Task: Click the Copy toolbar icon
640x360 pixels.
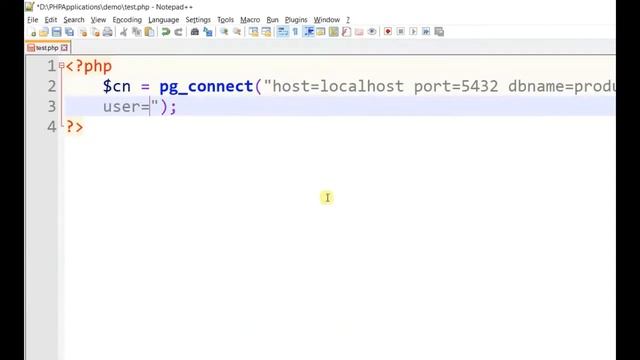Action: click(x=136, y=32)
